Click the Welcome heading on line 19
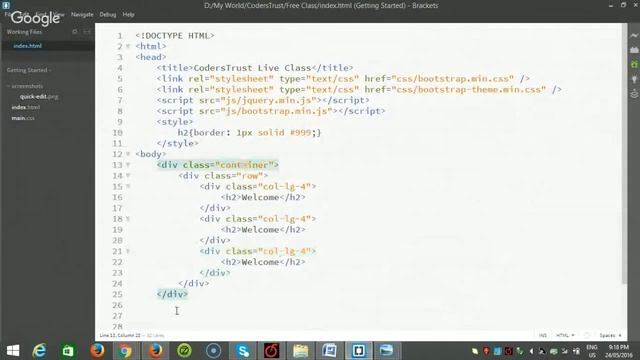 tap(260, 230)
